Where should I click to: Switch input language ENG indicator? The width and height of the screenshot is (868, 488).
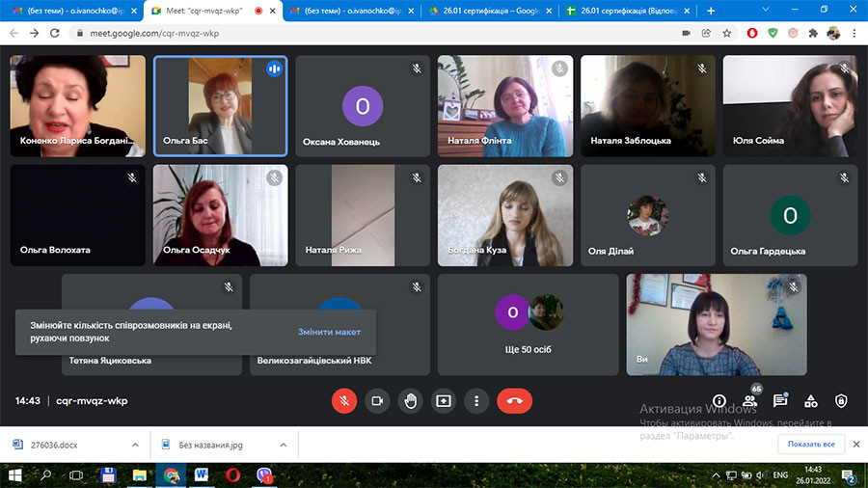coord(780,475)
